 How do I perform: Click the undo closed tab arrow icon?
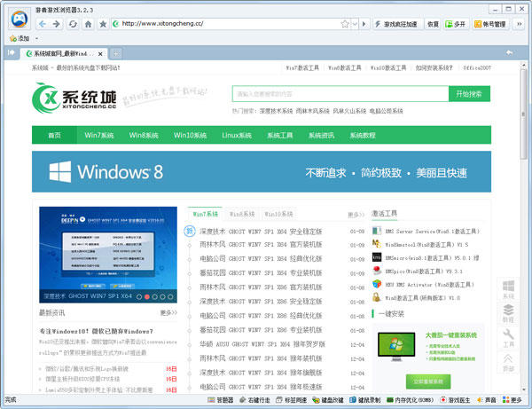point(509,52)
